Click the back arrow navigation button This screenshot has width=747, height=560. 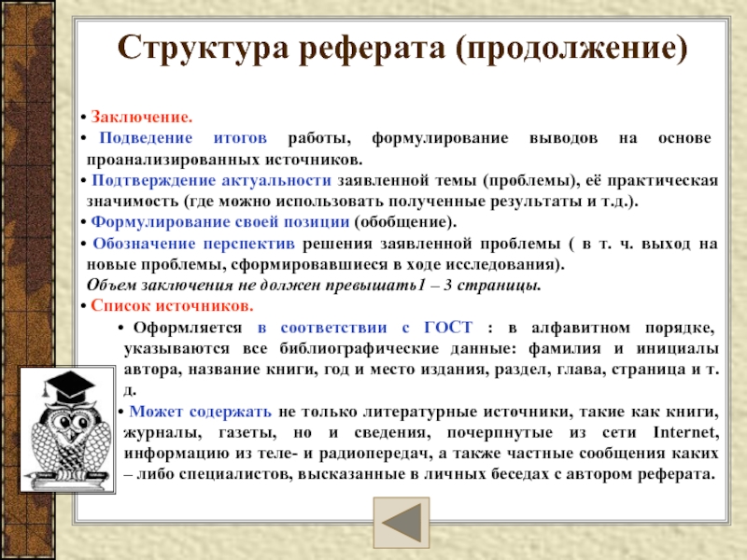pyautogui.click(x=402, y=523)
